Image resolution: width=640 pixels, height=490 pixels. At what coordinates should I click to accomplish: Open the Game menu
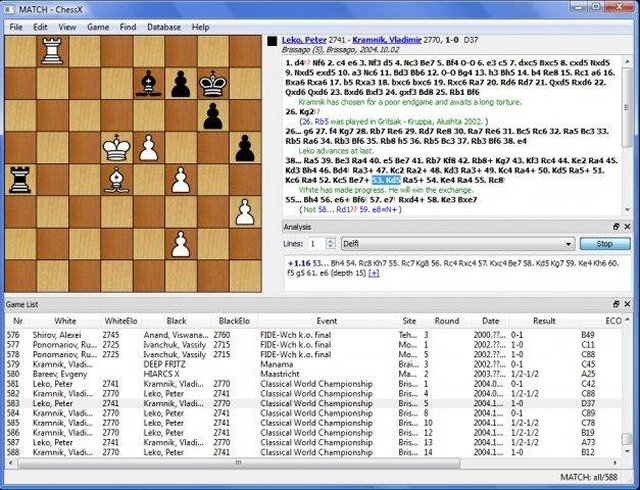[x=98, y=27]
